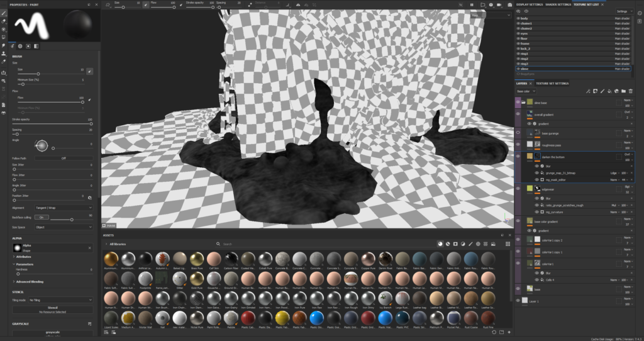Open the Material brush settings tab icon
This screenshot has height=341, width=644.
pyautogui.click(x=36, y=47)
